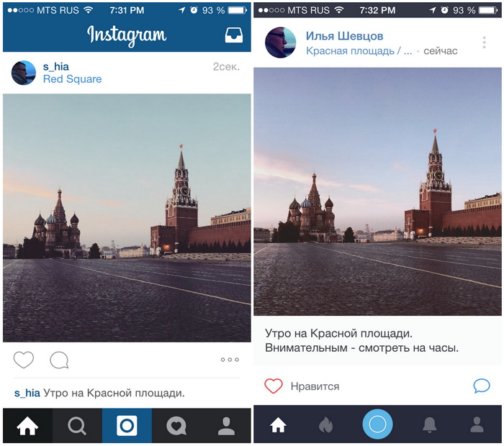Tap the blue comment bubble on VK post

[482, 386]
